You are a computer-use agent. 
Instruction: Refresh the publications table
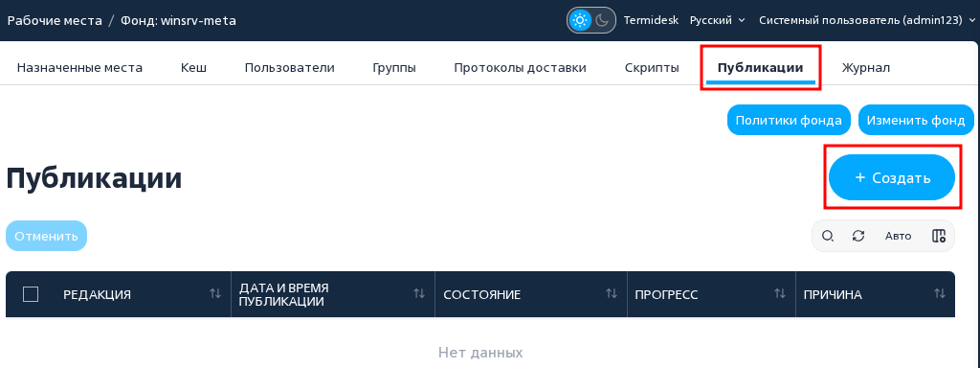point(858,236)
